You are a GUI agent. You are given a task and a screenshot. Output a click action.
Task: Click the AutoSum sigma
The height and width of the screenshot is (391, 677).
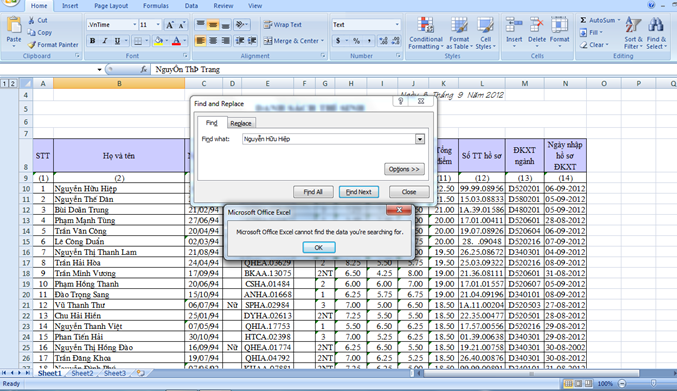pos(583,20)
